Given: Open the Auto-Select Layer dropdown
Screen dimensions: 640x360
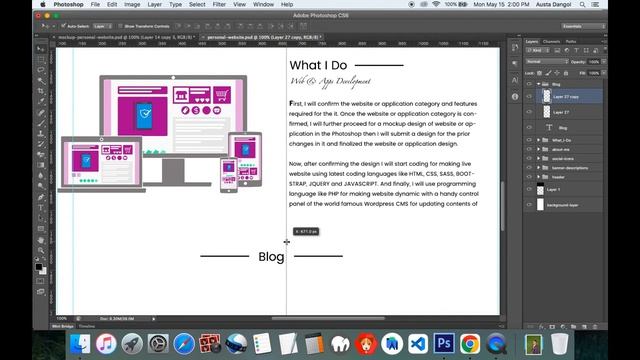Looking at the screenshot, I should (x=102, y=26).
